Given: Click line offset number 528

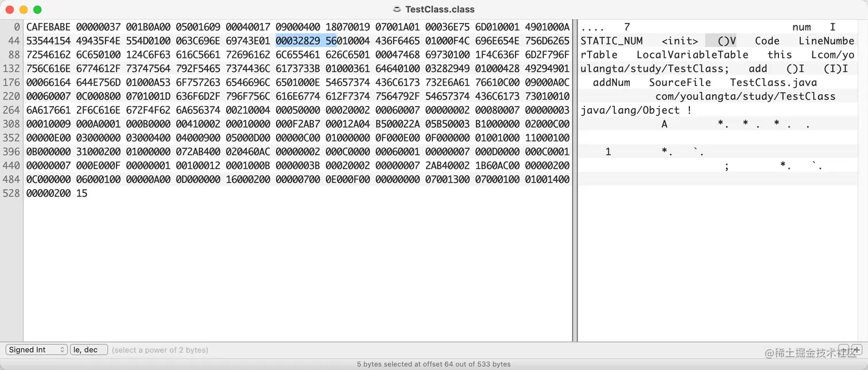Looking at the screenshot, I should click(11, 193).
